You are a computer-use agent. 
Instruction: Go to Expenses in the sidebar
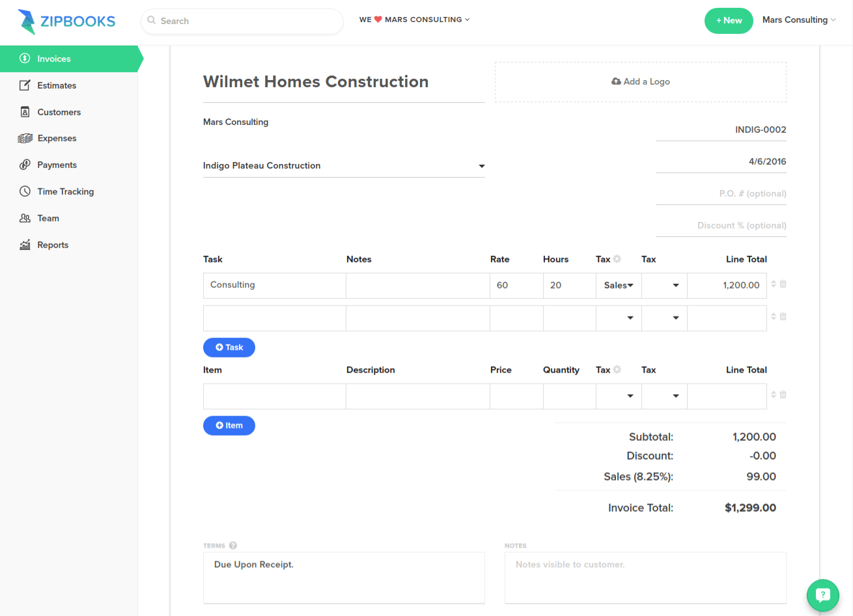coord(69,138)
